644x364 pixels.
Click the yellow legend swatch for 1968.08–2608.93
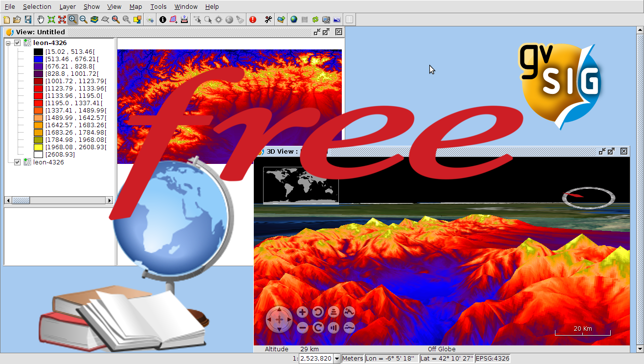[38, 147]
